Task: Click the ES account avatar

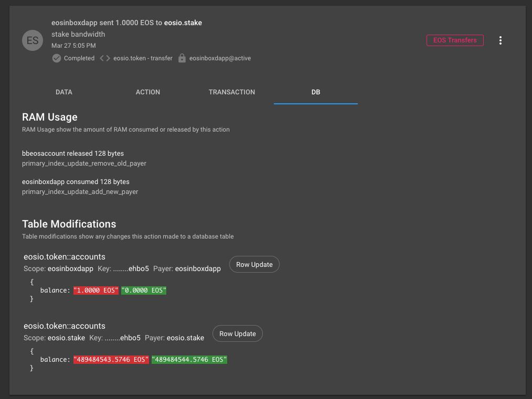Action: [x=33, y=40]
